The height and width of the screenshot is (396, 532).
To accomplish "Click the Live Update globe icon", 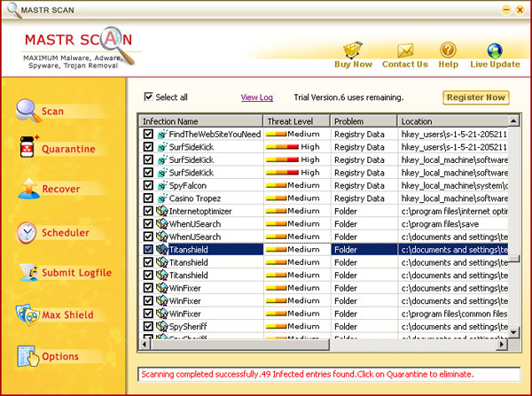I will point(495,50).
